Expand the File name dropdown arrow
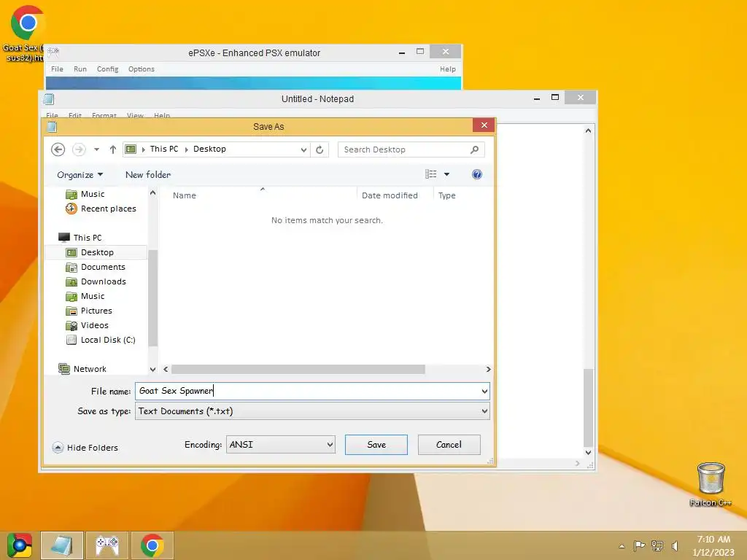The width and height of the screenshot is (747, 560). click(484, 391)
